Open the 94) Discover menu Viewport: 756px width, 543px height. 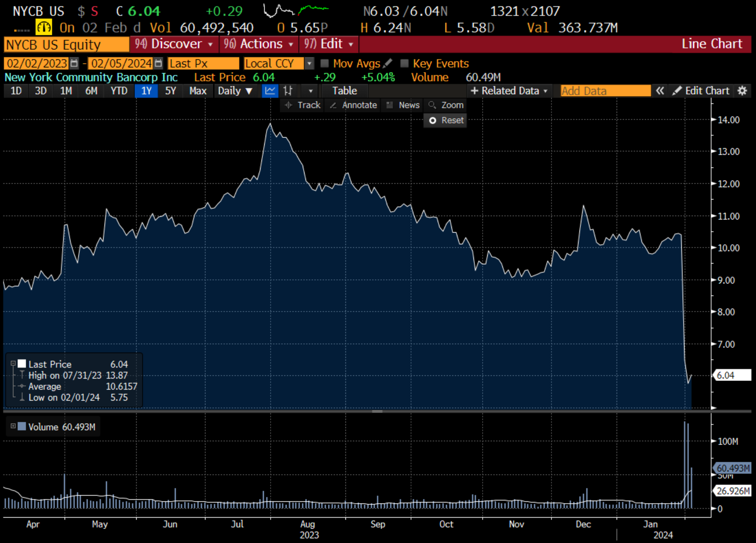tap(174, 44)
